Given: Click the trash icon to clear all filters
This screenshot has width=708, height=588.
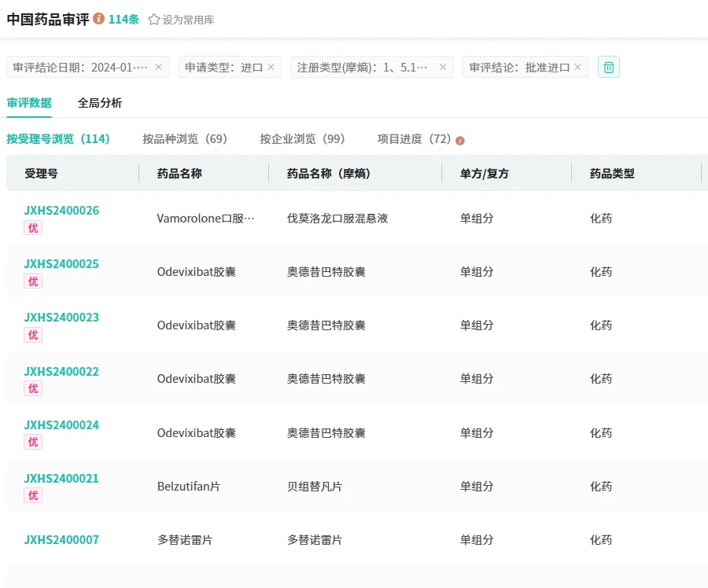Looking at the screenshot, I should 608,68.
